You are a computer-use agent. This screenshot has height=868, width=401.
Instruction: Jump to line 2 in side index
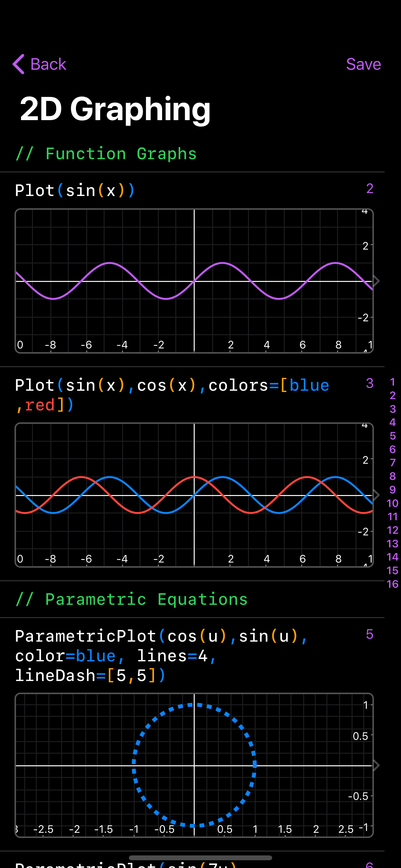[393, 395]
